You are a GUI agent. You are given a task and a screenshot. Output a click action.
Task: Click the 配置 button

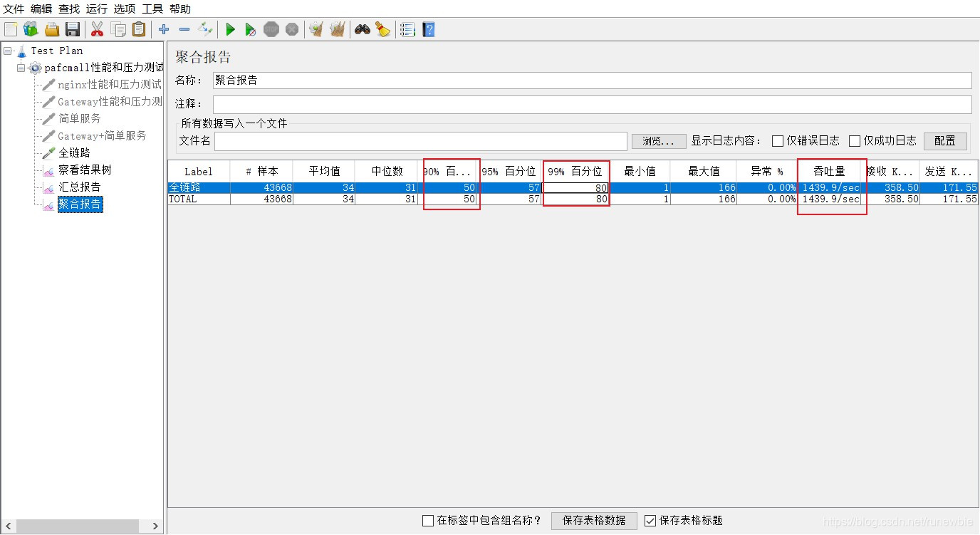[x=945, y=141]
